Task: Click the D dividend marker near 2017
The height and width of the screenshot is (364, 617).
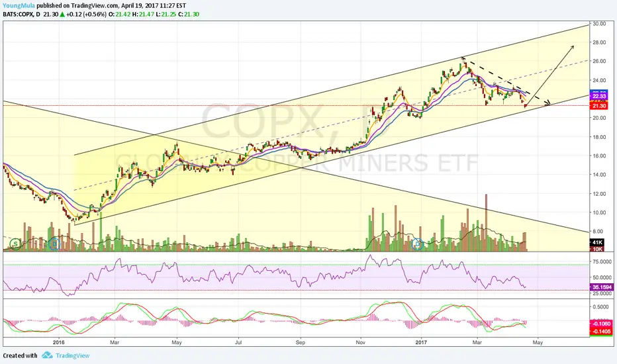Action: 418,244
